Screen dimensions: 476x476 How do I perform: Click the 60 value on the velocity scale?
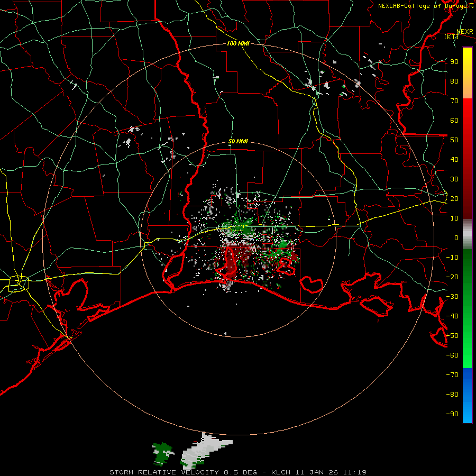pos(454,121)
